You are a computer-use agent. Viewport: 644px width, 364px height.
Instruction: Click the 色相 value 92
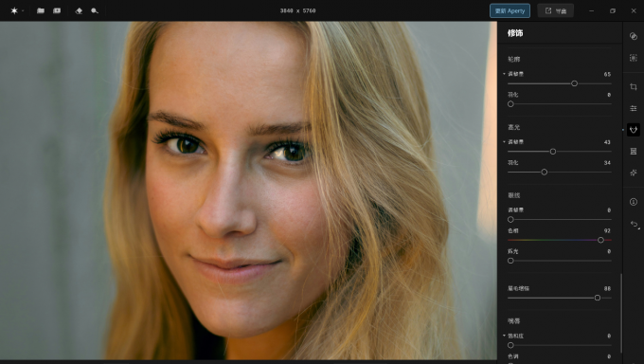point(607,230)
